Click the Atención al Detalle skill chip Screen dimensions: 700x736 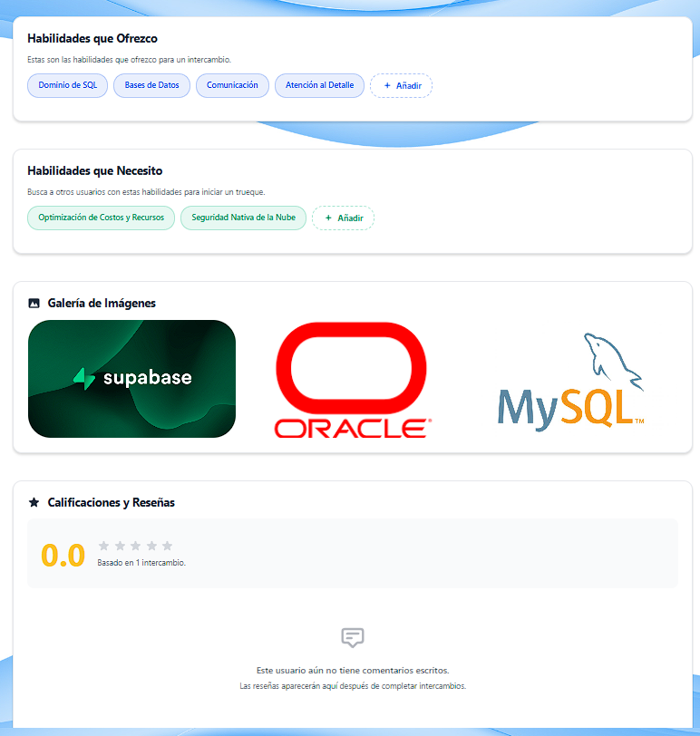pos(319,85)
